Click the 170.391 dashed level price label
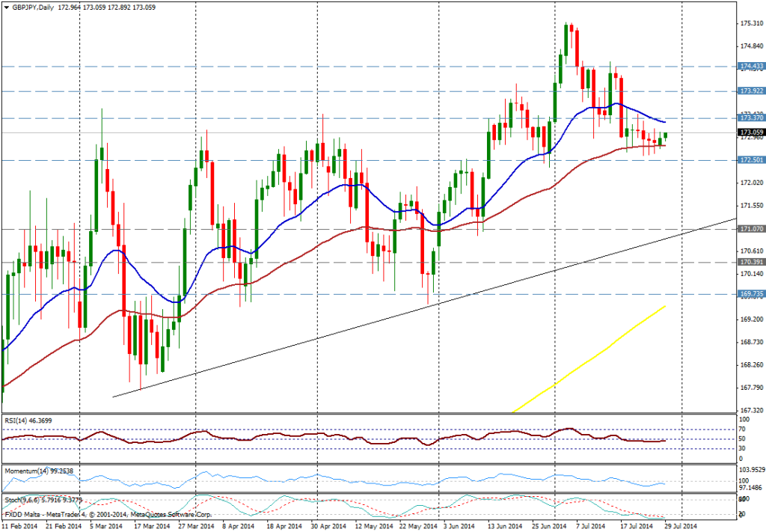The height and width of the screenshot is (532, 766). 750,262
